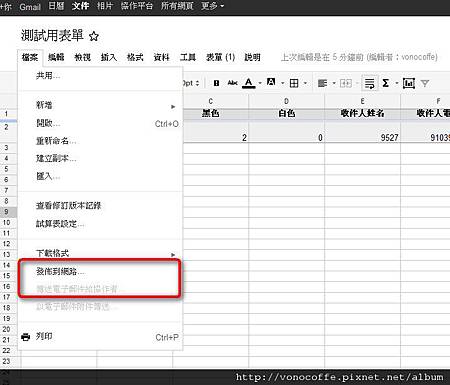Open 日曆 from the top bar
This screenshot has height=385, width=450.
(x=56, y=6)
